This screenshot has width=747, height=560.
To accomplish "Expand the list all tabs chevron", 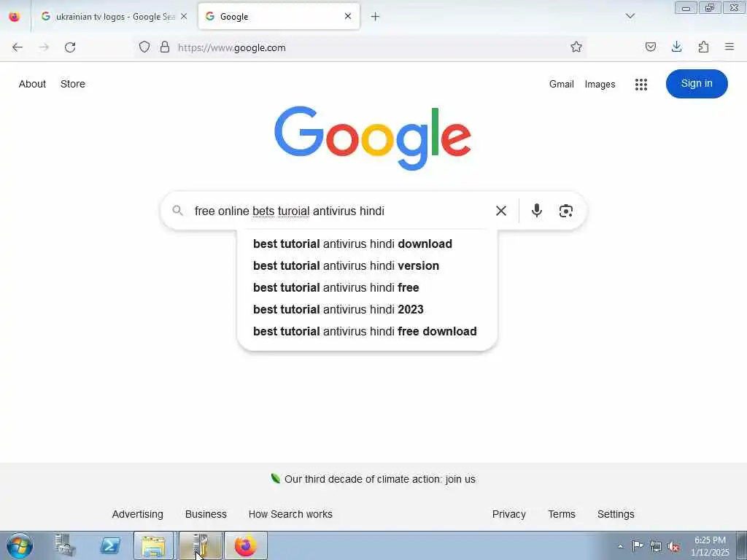I will (630, 16).
